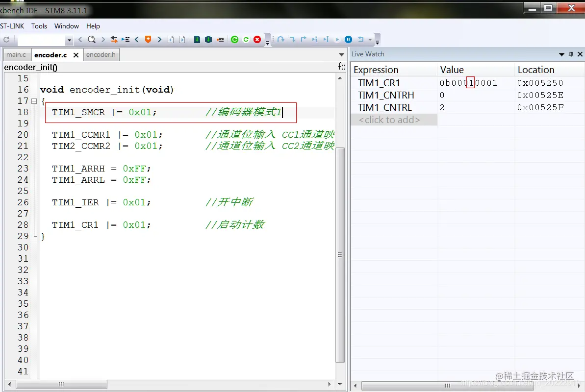585x392 pixels.
Task: Click code line TIM1_IER |= 0x01
Action: tap(101, 202)
